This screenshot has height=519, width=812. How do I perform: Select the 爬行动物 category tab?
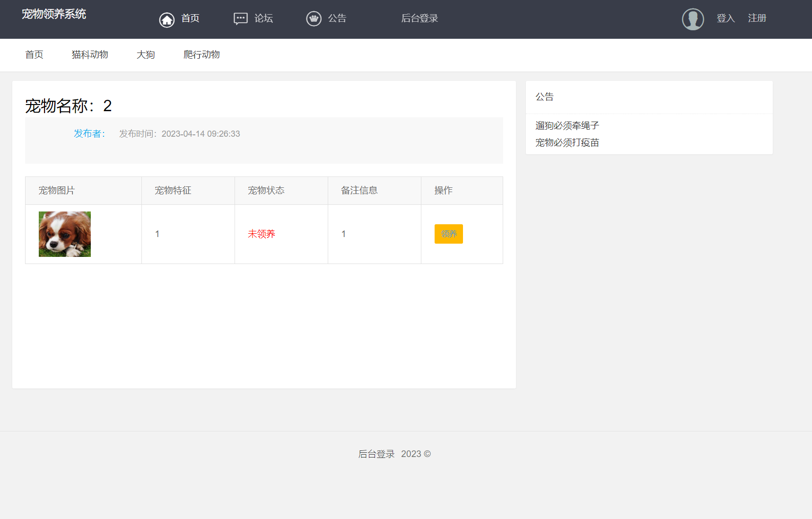point(201,55)
